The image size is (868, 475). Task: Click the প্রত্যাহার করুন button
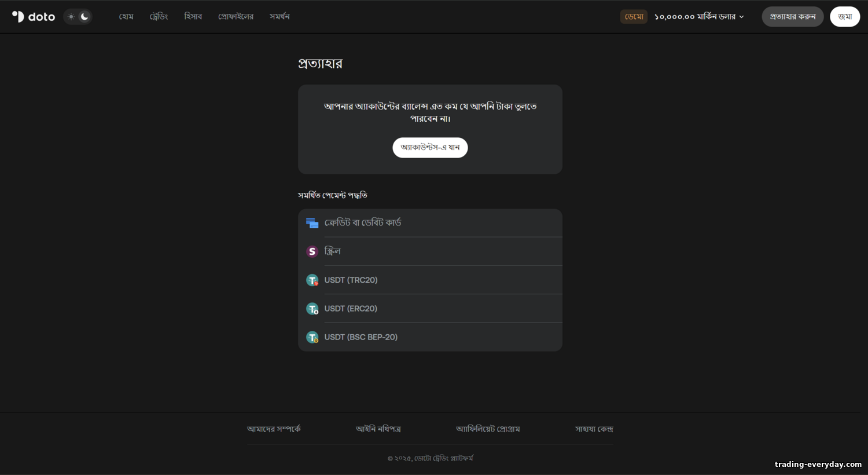(x=792, y=17)
